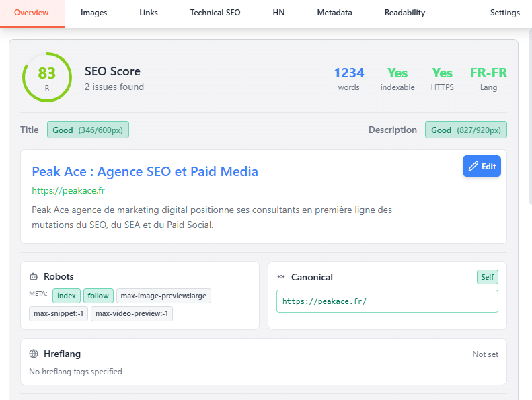Image resolution: width=532 pixels, height=400 pixels.
Task: Click the Hreflang globe icon
Action: coord(34,354)
